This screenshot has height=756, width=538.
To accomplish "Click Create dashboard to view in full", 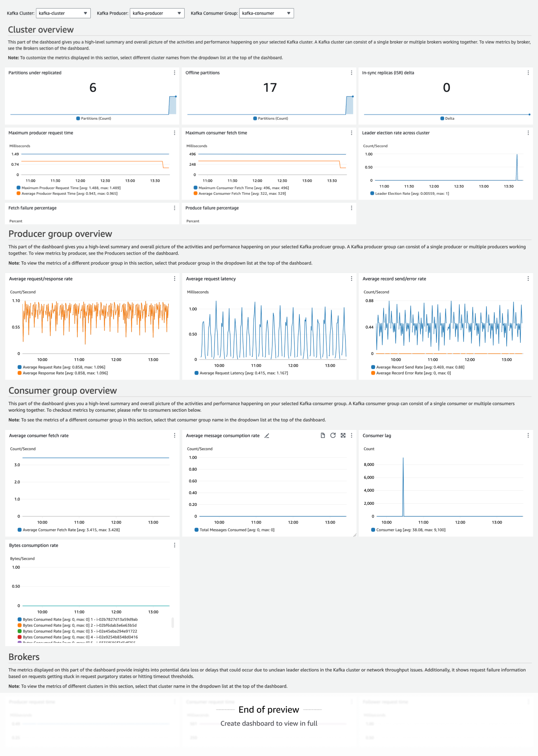I will point(269,723).
